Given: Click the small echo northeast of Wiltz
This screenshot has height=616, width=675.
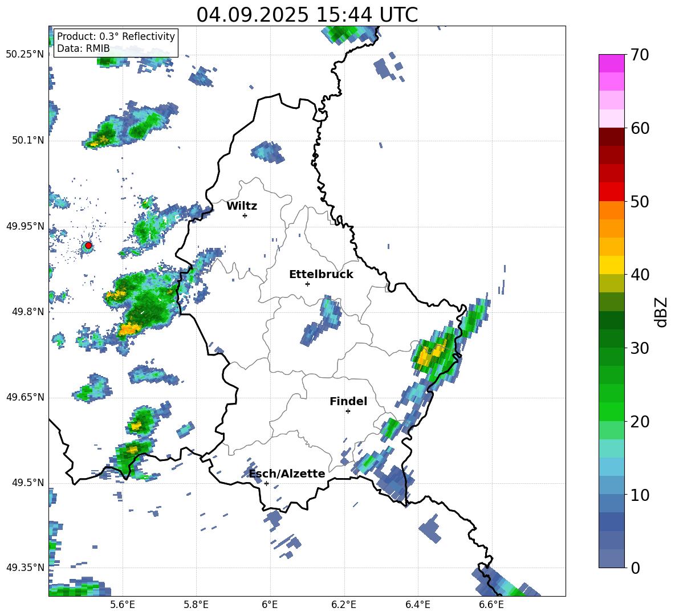Looking at the screenshot, I should click(268, 152).
